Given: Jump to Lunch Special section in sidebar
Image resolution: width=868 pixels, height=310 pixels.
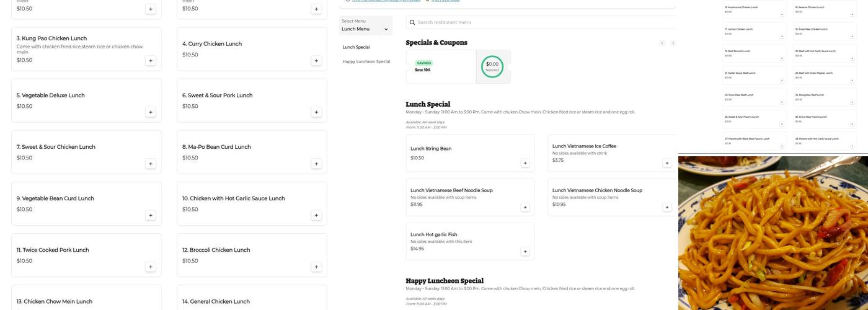Looking at the screenshot, I should coord(356,47).
